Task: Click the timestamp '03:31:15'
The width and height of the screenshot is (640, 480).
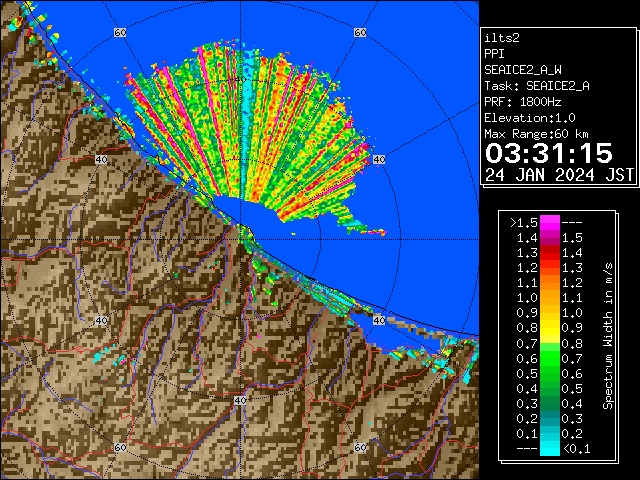Action: pyautogui.click(x=549, y=153)
